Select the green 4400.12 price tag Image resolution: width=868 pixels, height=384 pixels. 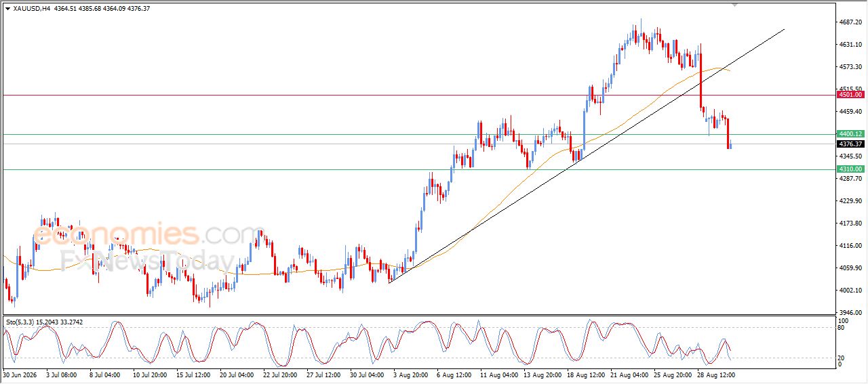[x=850, y=134]
